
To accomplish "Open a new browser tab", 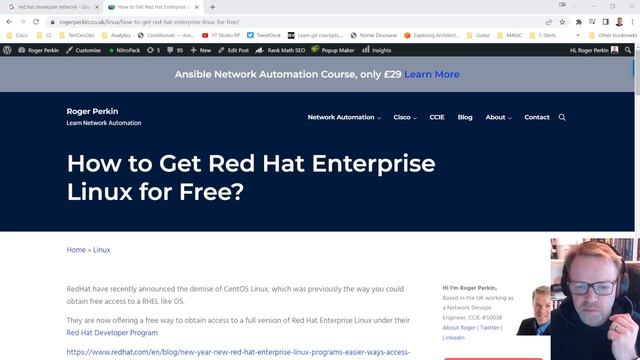I will pos(212,7).
